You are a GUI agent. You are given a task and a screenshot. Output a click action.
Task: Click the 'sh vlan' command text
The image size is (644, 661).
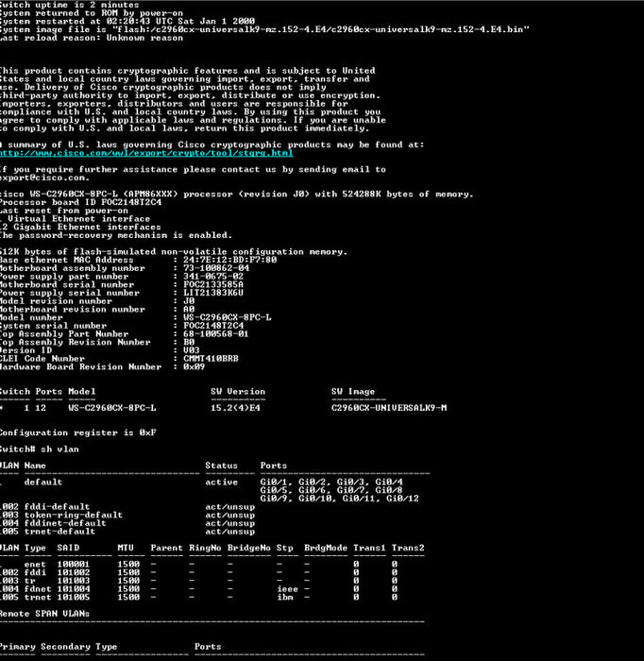pyautogui.click(x=59, y=449)
